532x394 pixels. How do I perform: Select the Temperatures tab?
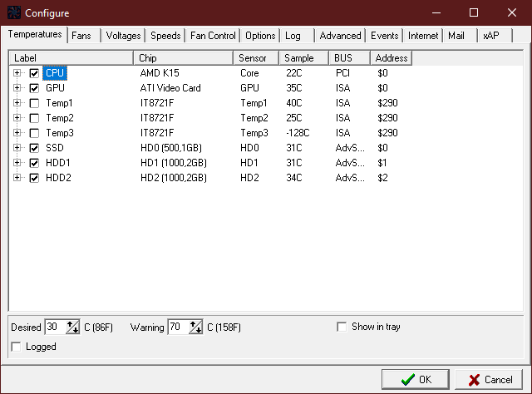pos(35,34)
